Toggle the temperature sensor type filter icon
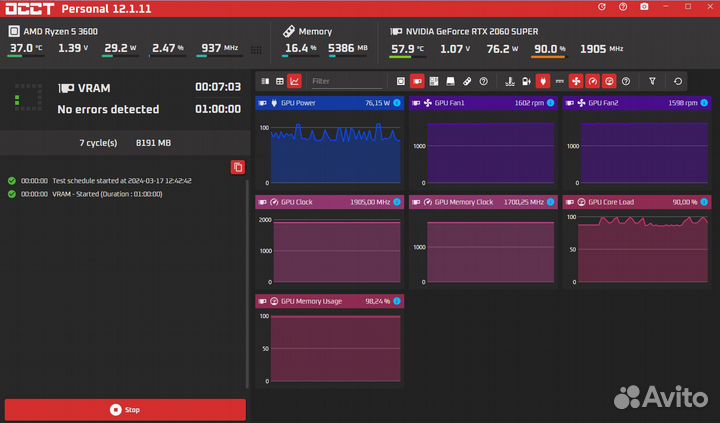Image resolution: width=720 pixels, height=423 pixels. pos(510,81)
